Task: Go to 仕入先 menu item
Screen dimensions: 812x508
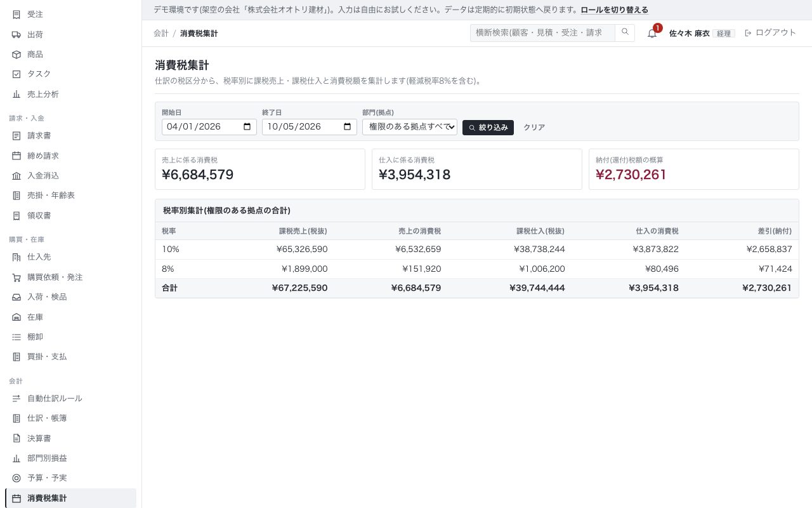Action: (70, 257)
